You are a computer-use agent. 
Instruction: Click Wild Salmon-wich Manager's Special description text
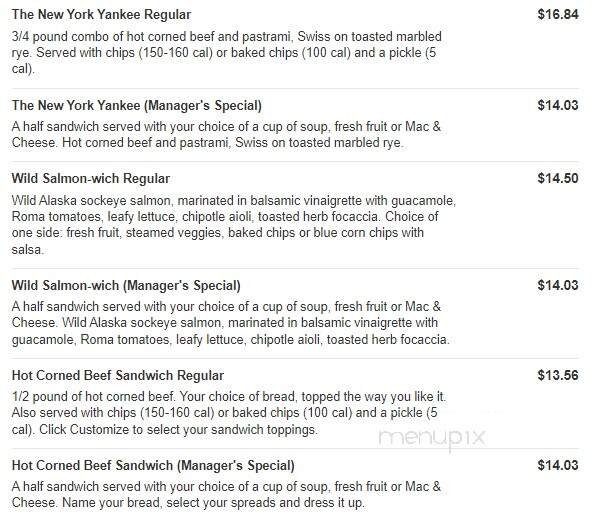coord(227,322)
